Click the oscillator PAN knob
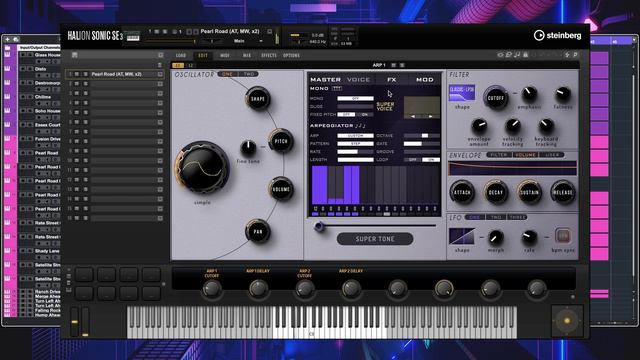 coord(258,231)
